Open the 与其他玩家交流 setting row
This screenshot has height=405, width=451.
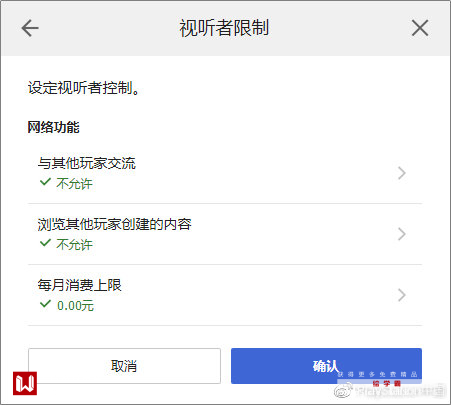coord(225,173)
